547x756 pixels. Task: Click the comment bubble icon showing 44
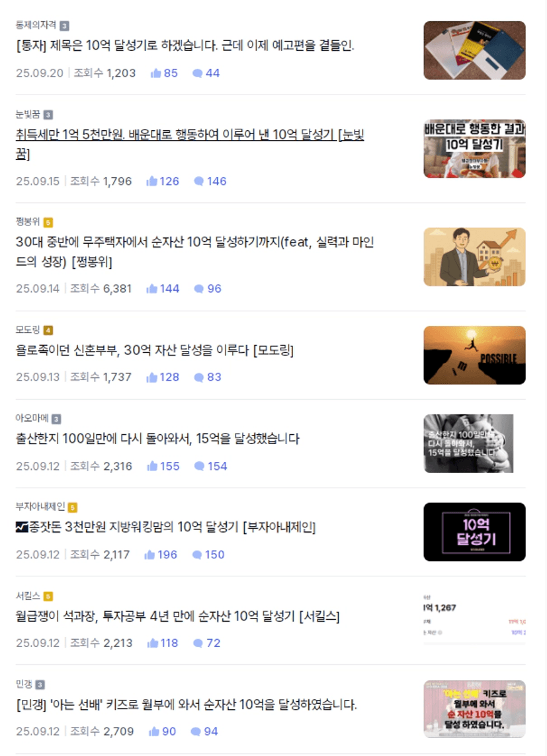pos(197,73)
